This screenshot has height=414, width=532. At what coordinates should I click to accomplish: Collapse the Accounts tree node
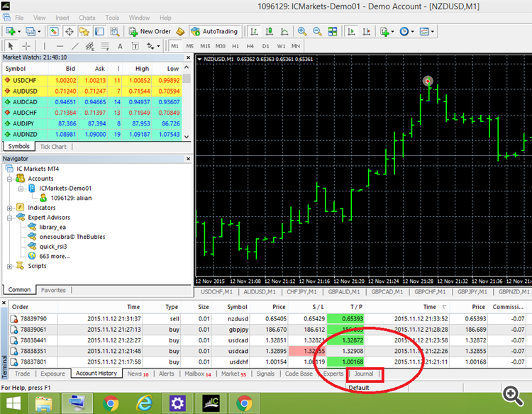[10, 179]
